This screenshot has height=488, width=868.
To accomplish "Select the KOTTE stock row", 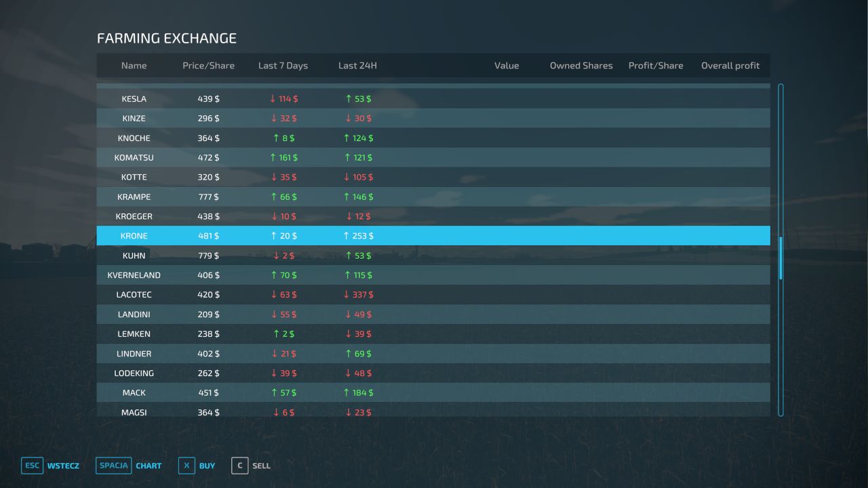I will tap(433, 178).
